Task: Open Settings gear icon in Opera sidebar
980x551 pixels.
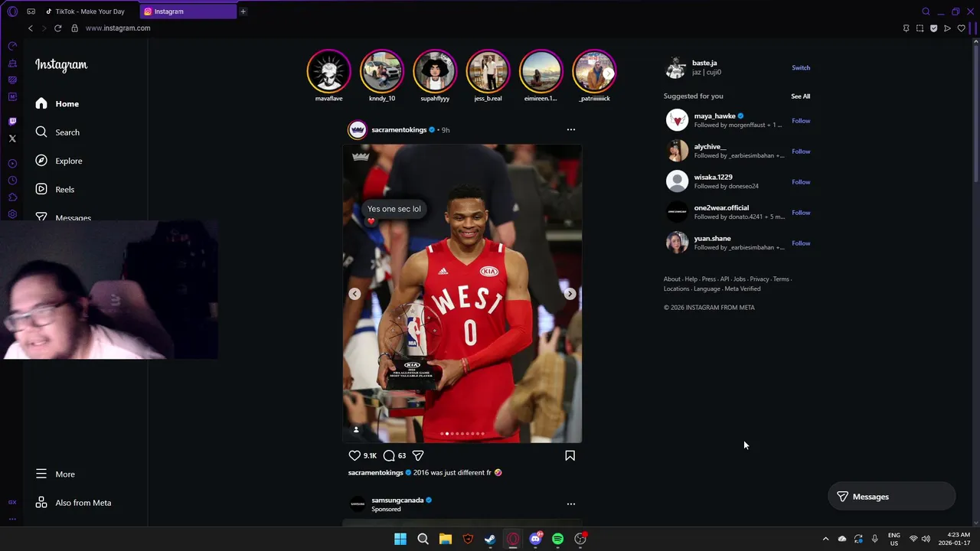Action: pyautogui.click(x=12, y=214)
